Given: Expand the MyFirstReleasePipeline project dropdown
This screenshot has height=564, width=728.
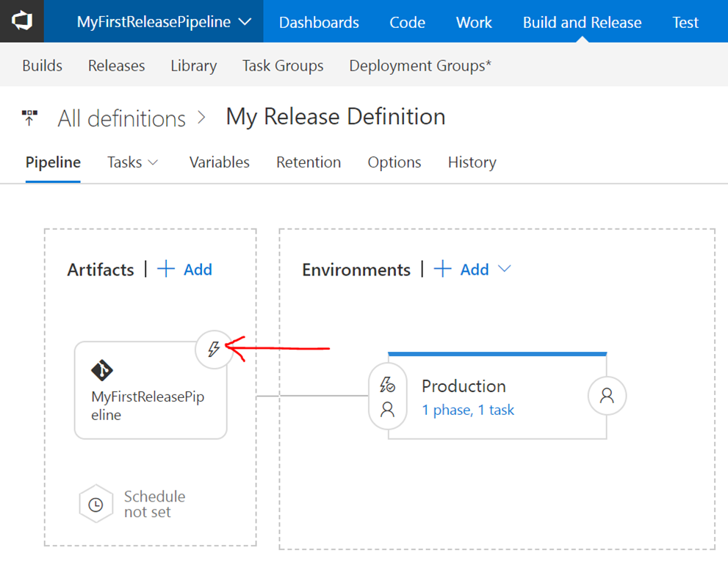Looking at the screenshot, I should point(245,22).
